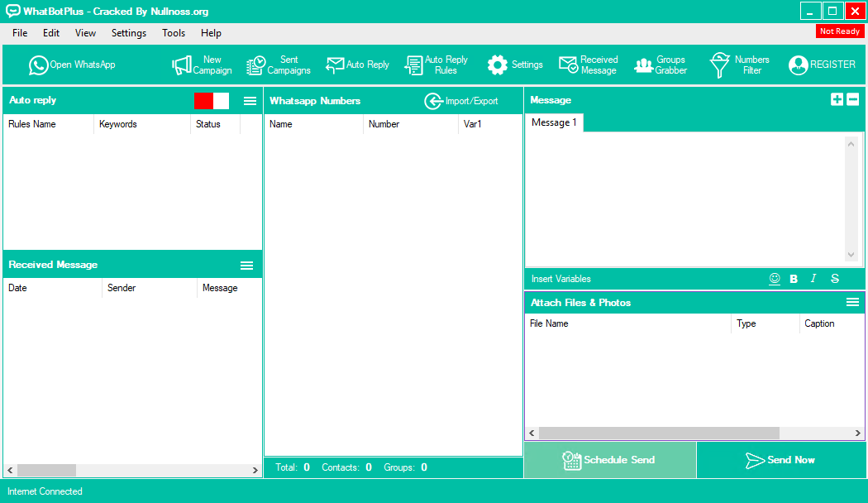Click the Message column header in Received Message
The image size is (868, 503).
229,288
